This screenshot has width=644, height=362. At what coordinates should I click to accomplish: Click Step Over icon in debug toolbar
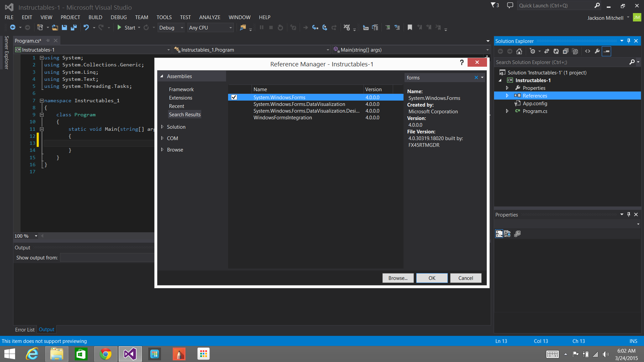pyautogui.click(x=324, y=27)
